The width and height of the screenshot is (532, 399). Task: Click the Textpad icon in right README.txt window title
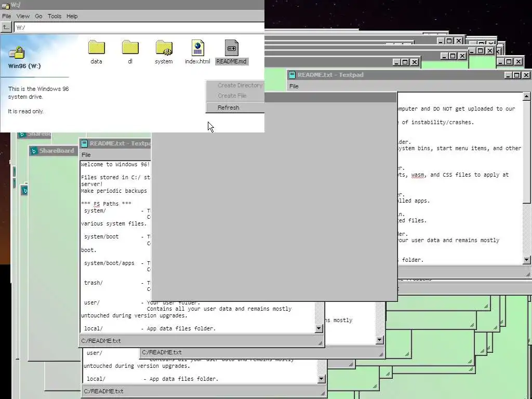coord(292,75)
